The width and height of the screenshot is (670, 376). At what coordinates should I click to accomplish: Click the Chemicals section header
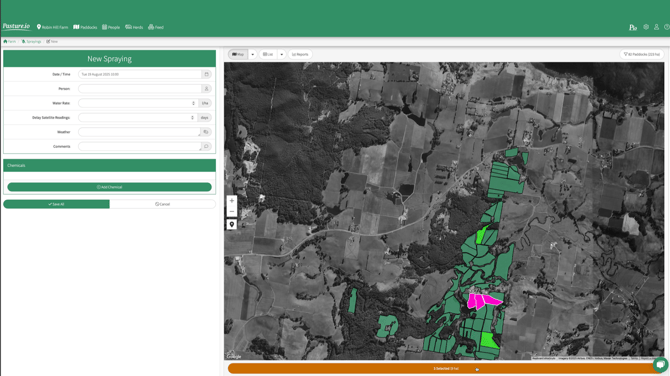(x=109, y=165)
